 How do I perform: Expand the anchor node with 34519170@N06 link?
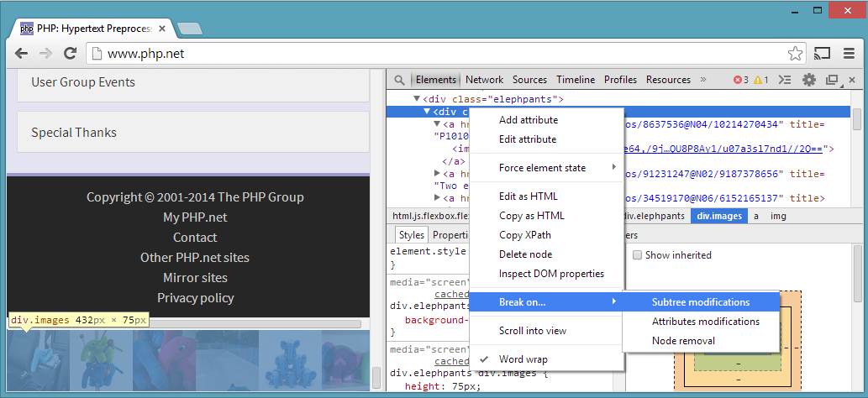click(437, 197)
